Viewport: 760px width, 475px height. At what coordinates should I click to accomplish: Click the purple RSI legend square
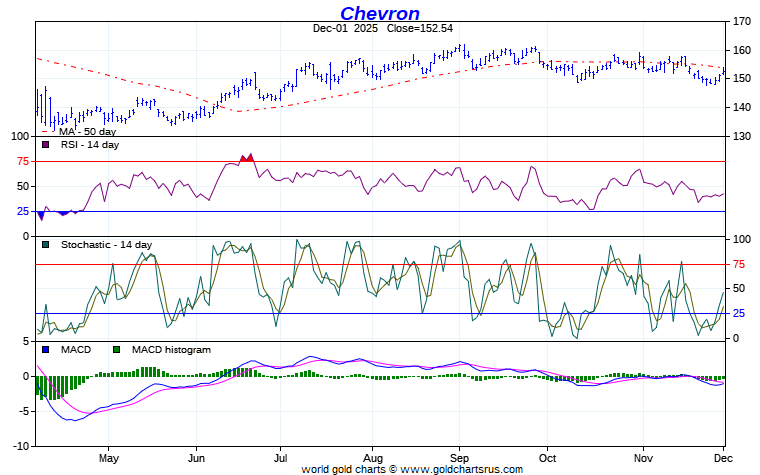pos(45,145)
